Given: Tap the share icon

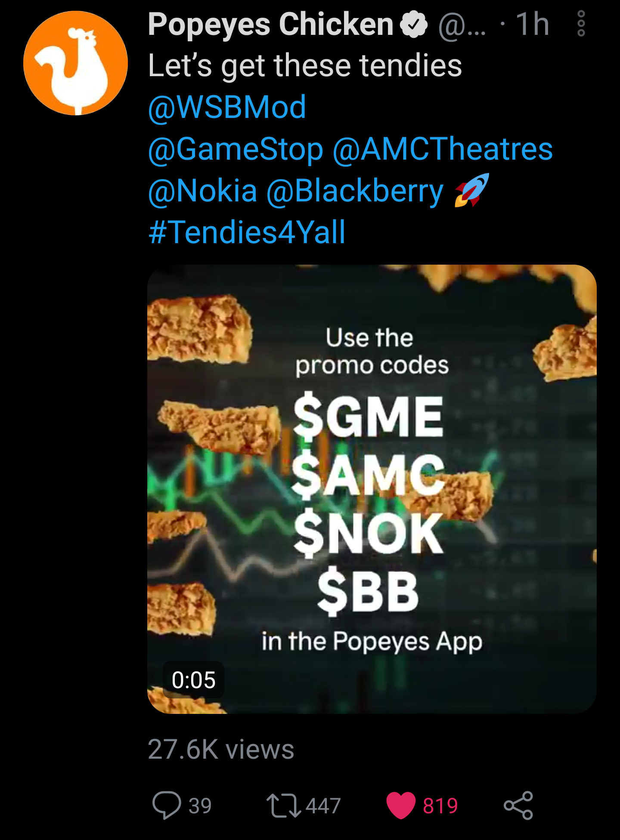Looking at the screenshot, I should click(518, 805).
